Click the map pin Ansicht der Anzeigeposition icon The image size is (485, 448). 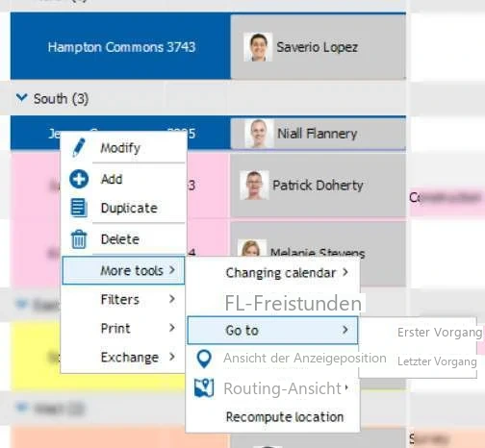pos(204,359)
